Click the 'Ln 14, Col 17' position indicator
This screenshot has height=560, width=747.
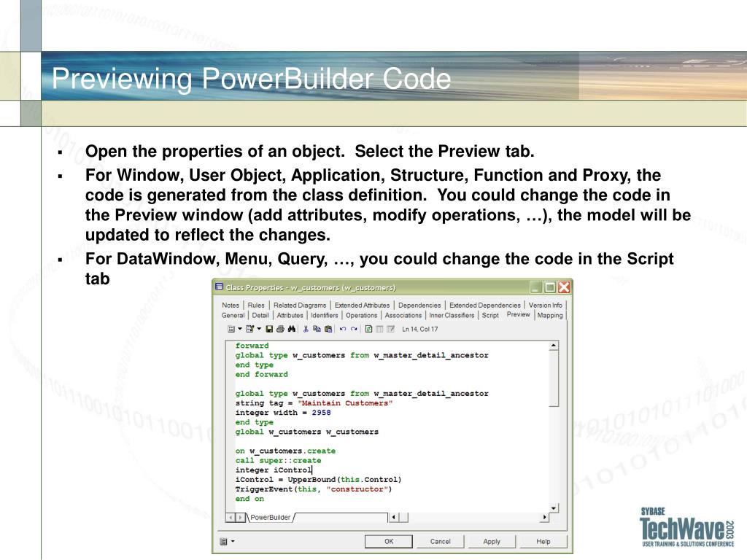click(419, 329)
